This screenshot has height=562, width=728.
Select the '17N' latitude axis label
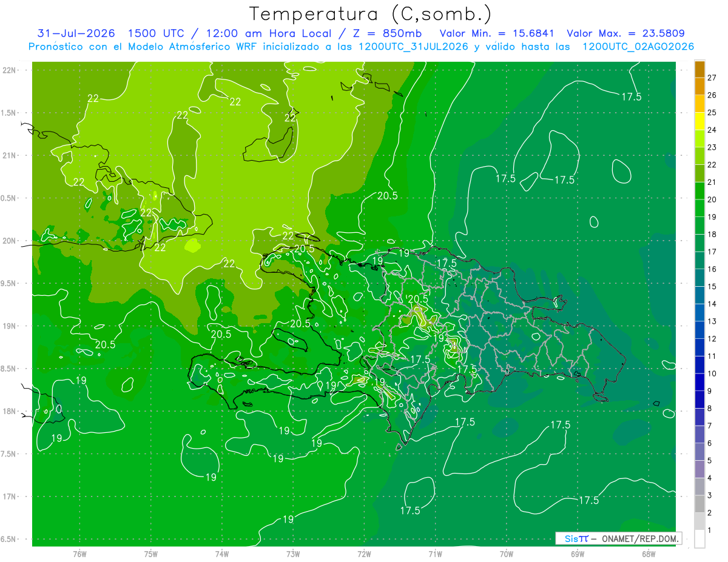[8, 497]
